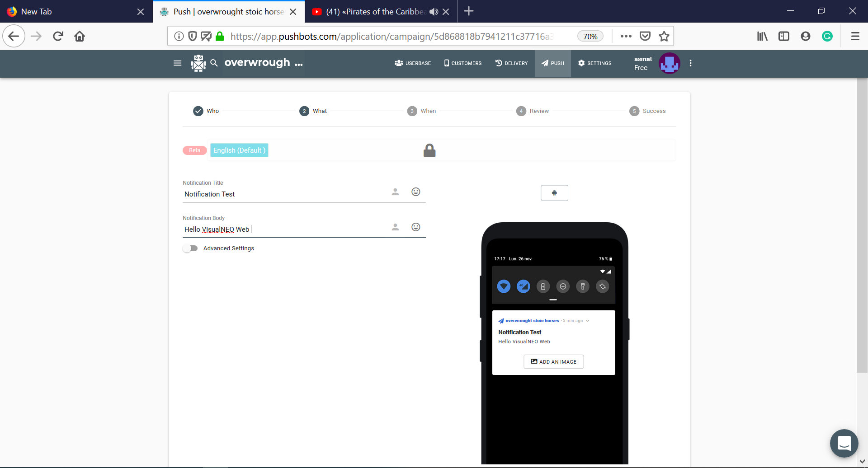This screenshot has height=468, width=868.
Task: Go to the Userbase section
Action: pos(413,63)
